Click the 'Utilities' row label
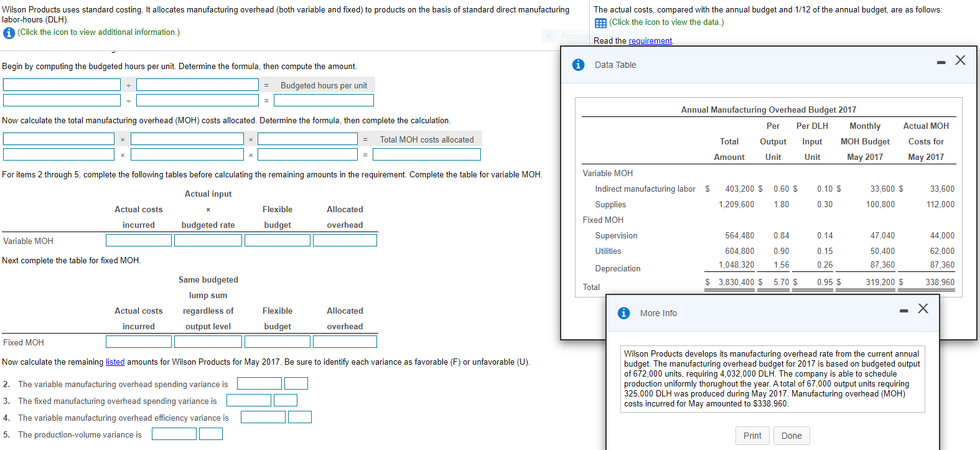This screenshot has height=450, width=980. pos(608,251)
